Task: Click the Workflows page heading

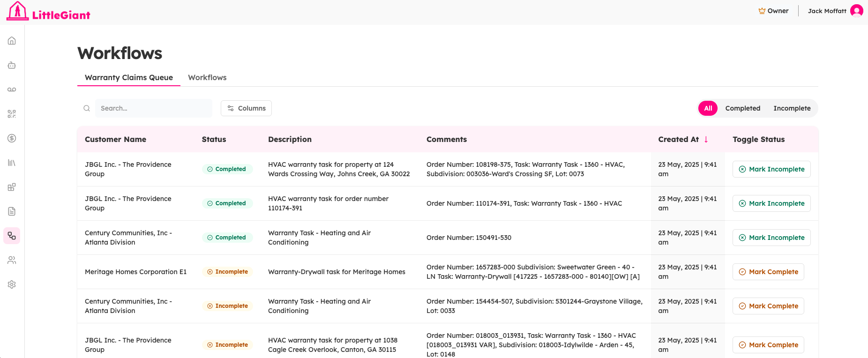Action: click(x=120, y=53)
